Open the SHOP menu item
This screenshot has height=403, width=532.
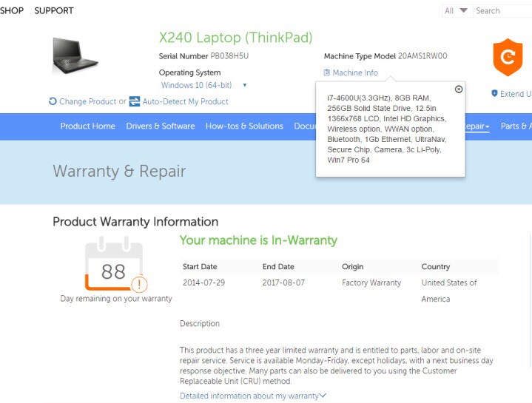(12, 10)
